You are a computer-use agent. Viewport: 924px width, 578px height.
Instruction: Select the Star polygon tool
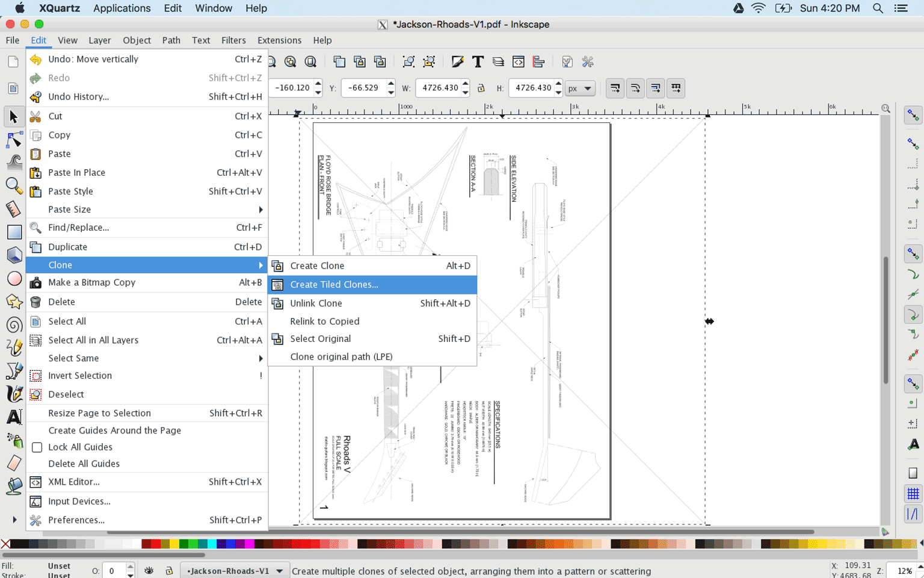coord(13,302)
